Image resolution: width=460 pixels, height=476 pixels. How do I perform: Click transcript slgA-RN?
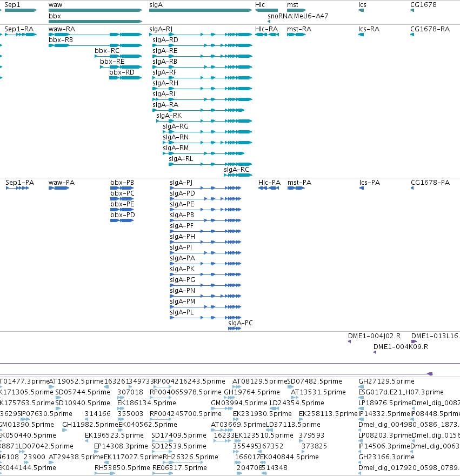(x=208, y=143)
